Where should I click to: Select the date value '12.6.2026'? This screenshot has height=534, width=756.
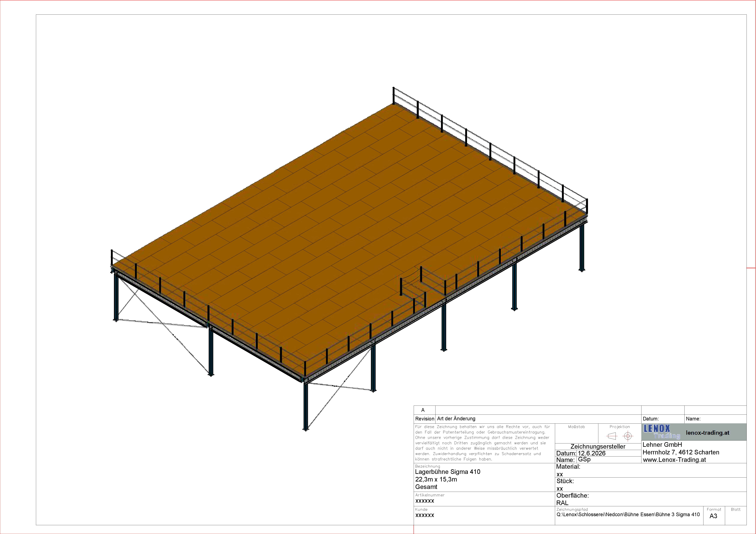point(592,453)
